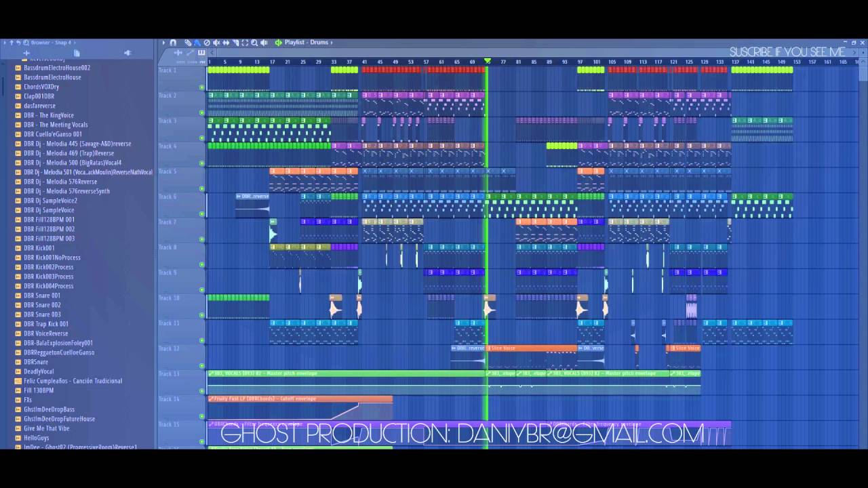Click the browser search magnifier icon
Viewport: 868px width, 488px height.
26,43
